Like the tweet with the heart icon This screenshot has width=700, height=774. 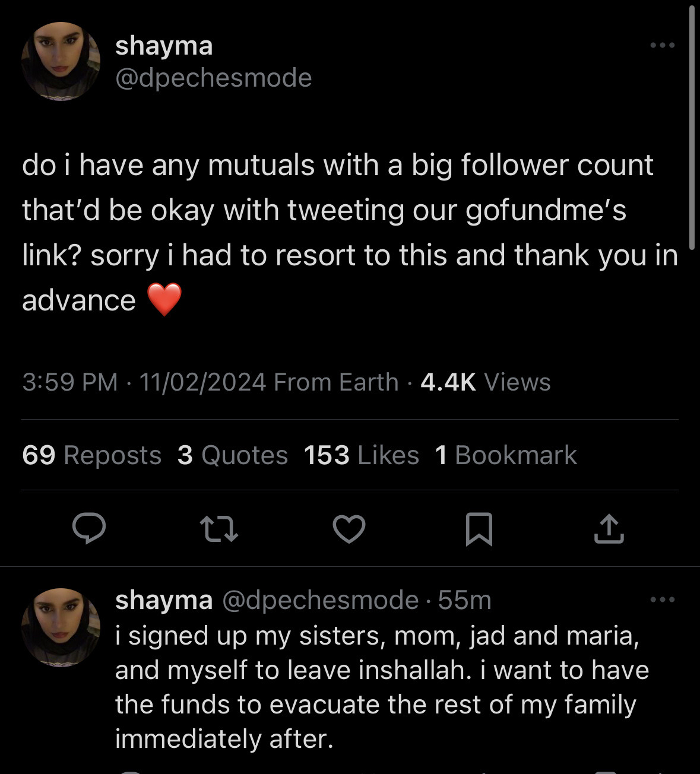349,528
